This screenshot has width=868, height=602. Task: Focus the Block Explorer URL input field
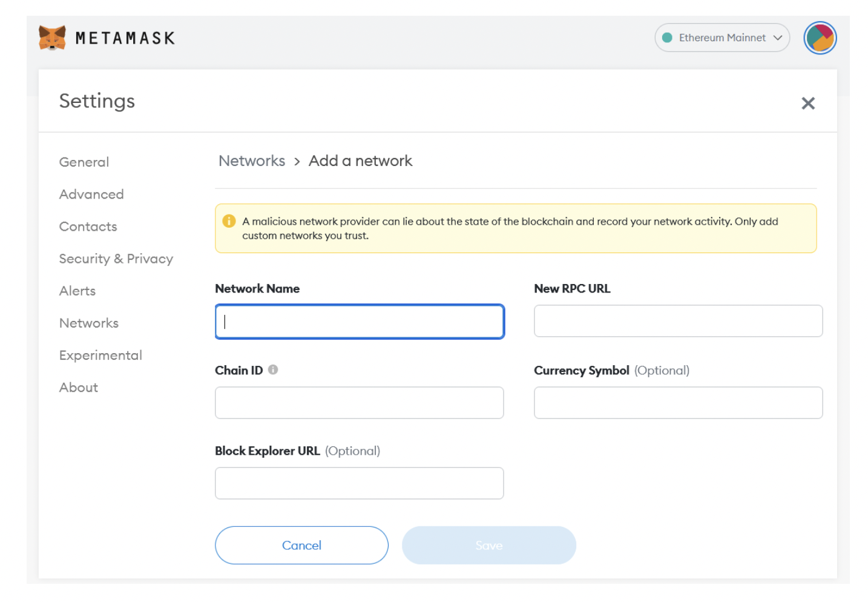tap(360, 483)
